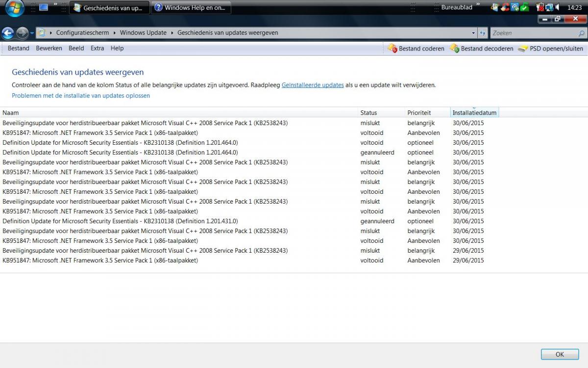
Task: Click the red C cleaner tray icon
Action: [x=505, y=7]
